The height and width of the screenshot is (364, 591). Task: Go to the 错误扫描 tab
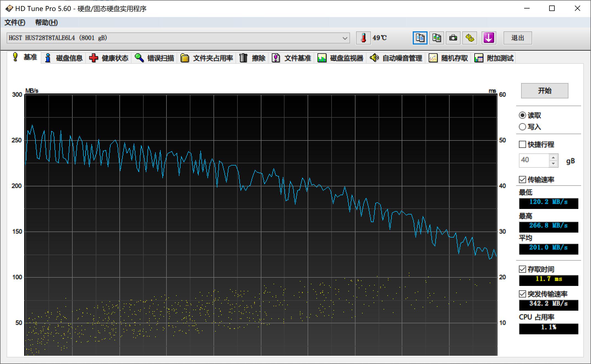(154, 58)
